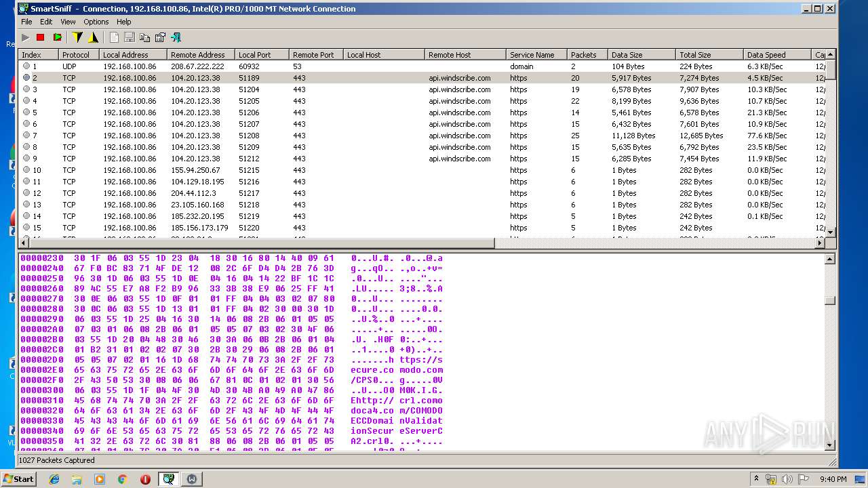The height and width of the screenshot is (488, 868).
Task: Click the horizontal scroll thumb of the list
Action: point(262,243)
